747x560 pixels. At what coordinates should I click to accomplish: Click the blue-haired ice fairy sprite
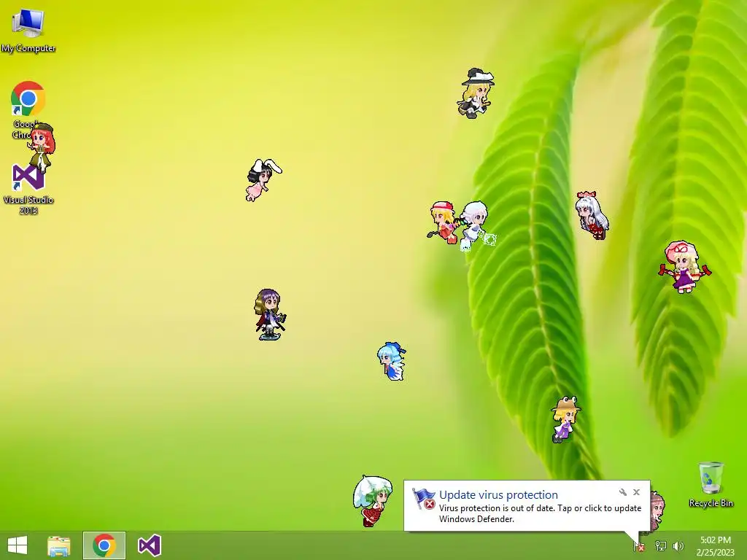(x=392, y=361)
